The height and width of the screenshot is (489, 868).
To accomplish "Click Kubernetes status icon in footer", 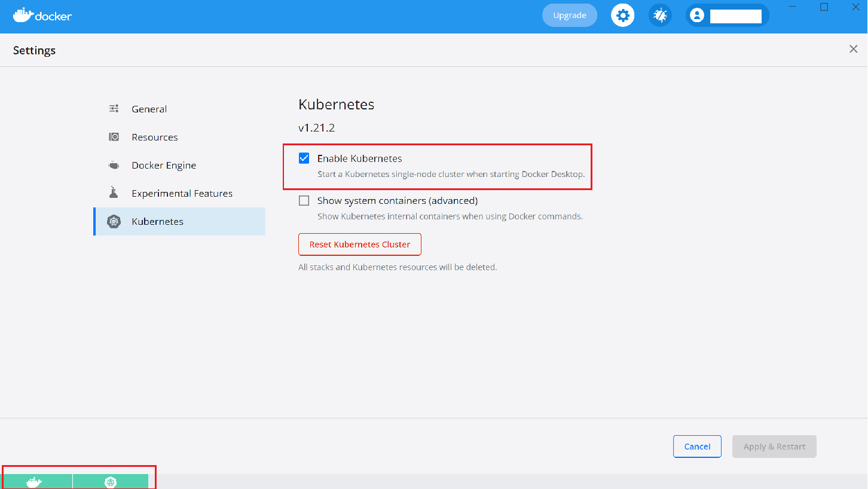I will tap(111, 482).
